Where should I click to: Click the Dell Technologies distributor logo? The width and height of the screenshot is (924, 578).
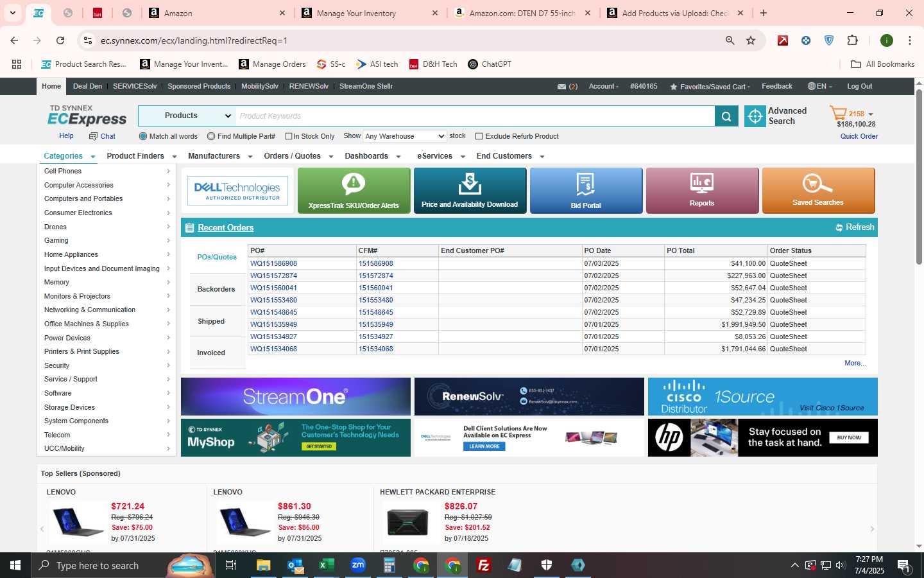pos(237,191)
